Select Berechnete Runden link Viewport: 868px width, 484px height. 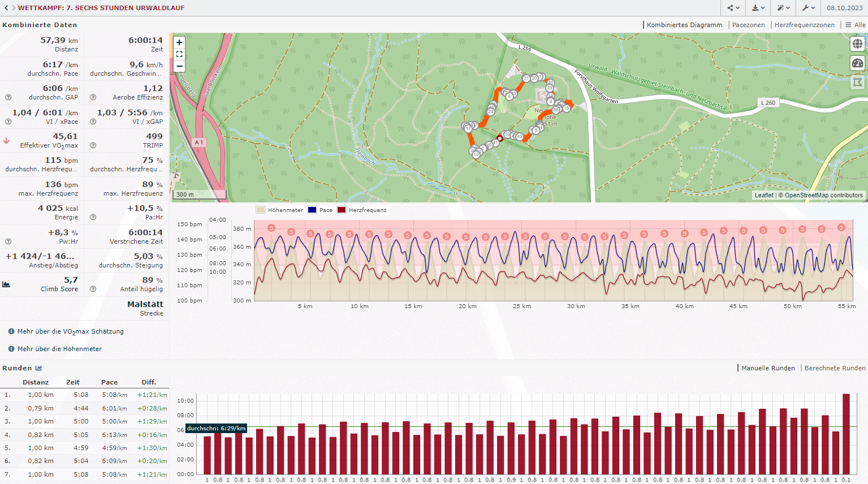click(x=835, y=368)
